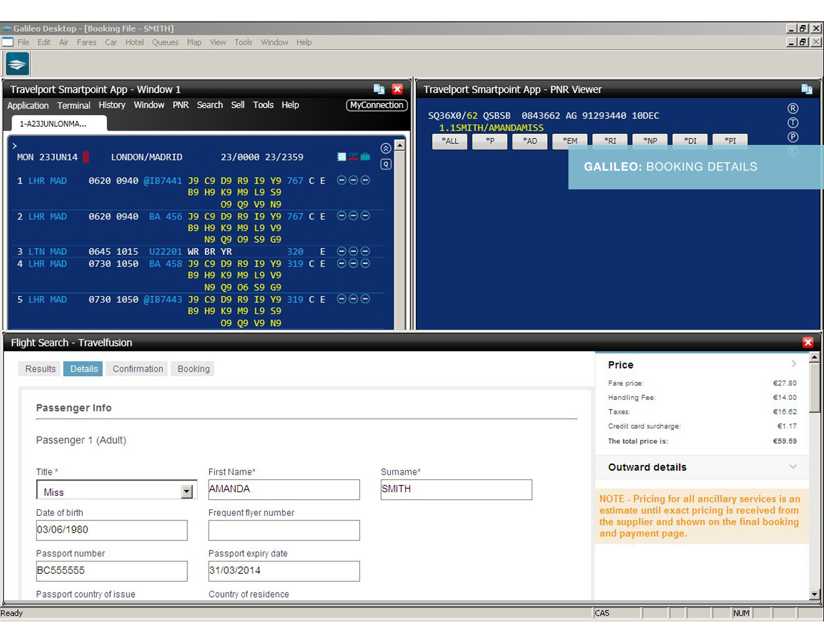Click middle minus circle in the U22201 row
Screen dimensions: 824x644
click(353, 251)
